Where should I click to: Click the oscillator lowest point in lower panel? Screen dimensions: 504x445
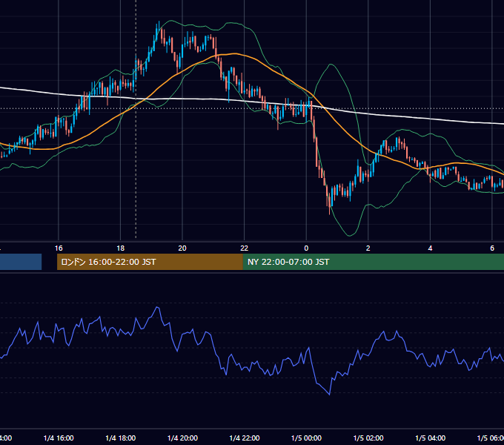pyautogui.click(x=330, y=394)
